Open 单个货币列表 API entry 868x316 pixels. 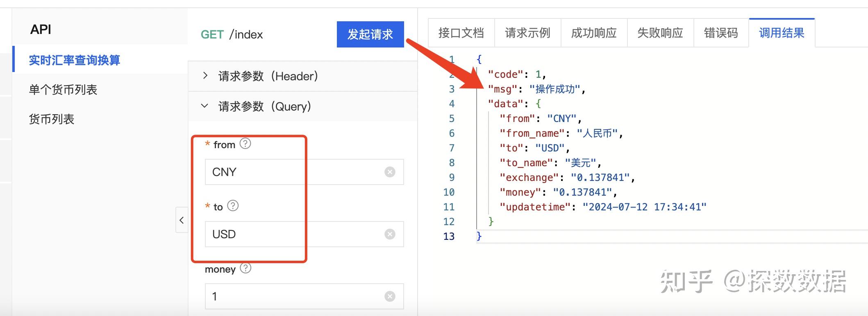coord(63,90)
